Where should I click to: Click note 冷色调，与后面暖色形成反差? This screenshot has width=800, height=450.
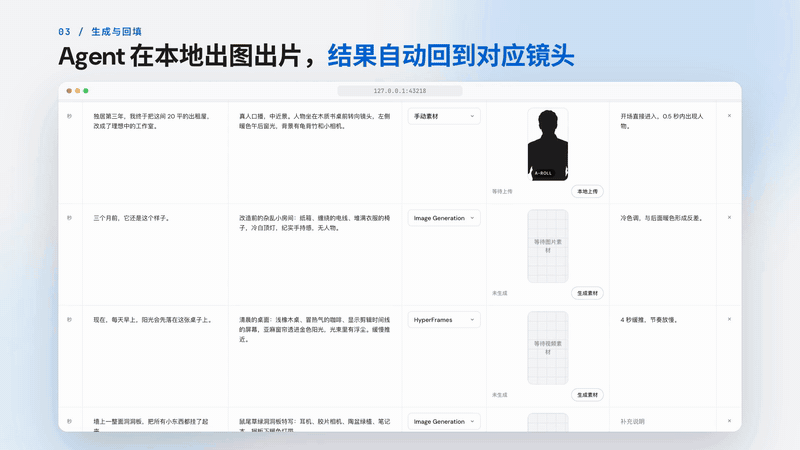point(662,218)
